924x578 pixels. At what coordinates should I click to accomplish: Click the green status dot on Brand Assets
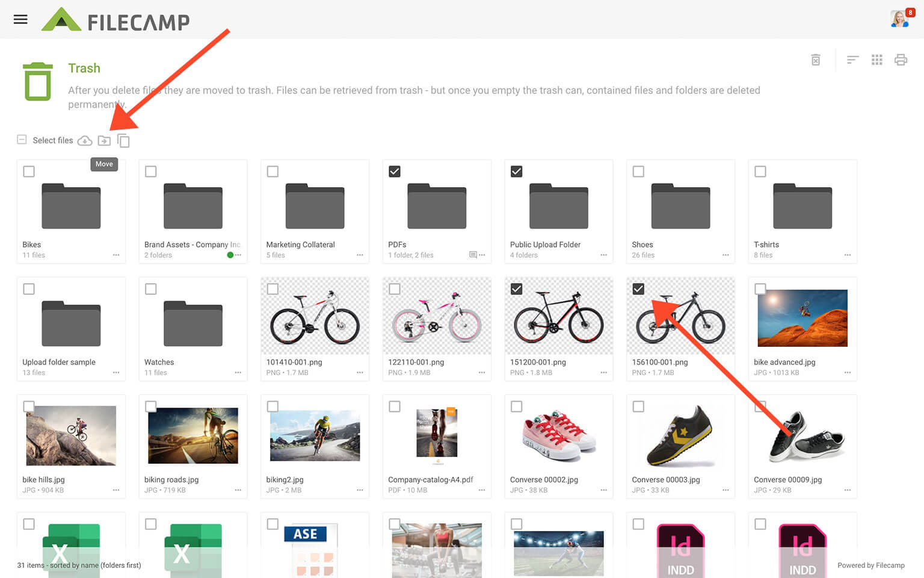click(x=230, y=255)
